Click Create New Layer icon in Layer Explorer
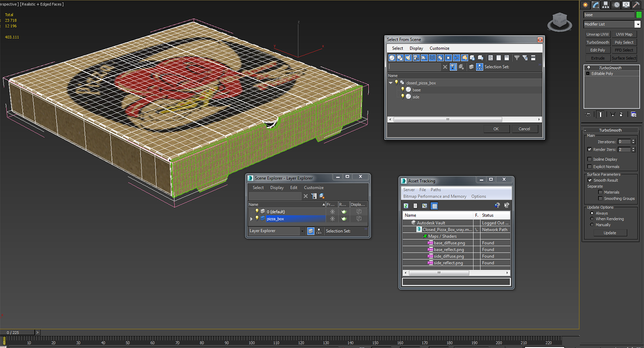 tap(322, 196)
